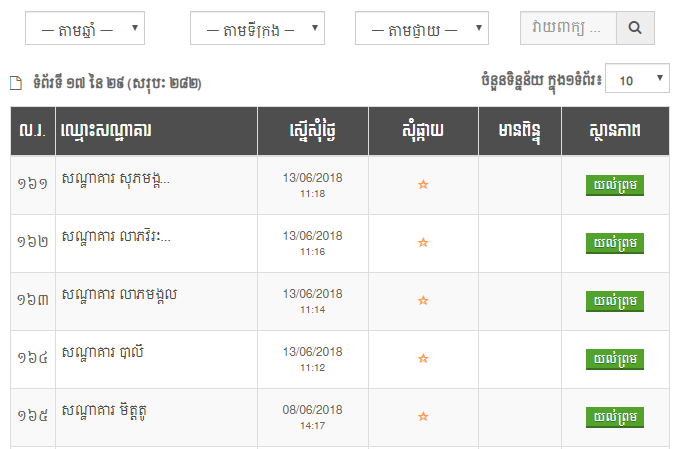Click green យល់ព្រម status for row ១៦៥
Image resolution: width=680 pixels, height=449 pixels.
(615, 417)
